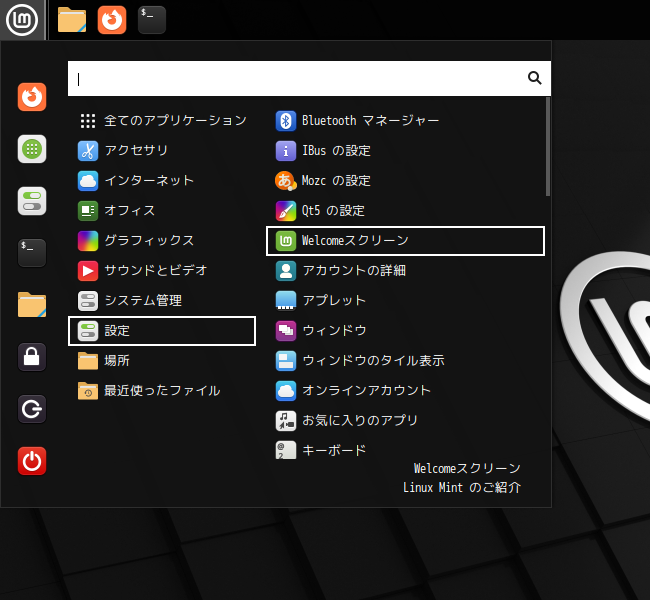Click the red power off icon
Screen dimensions: 650x600
(x=32, y=461)
